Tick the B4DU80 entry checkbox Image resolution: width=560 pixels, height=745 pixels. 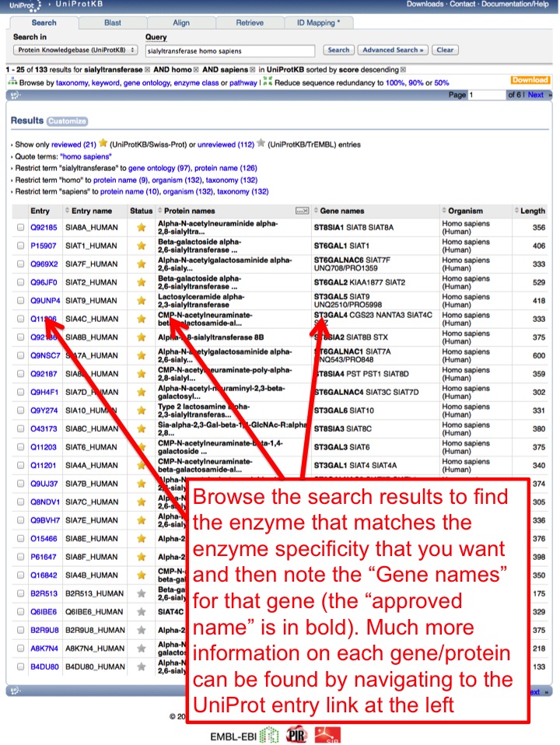pyautogui.click(x=20, y=666)
